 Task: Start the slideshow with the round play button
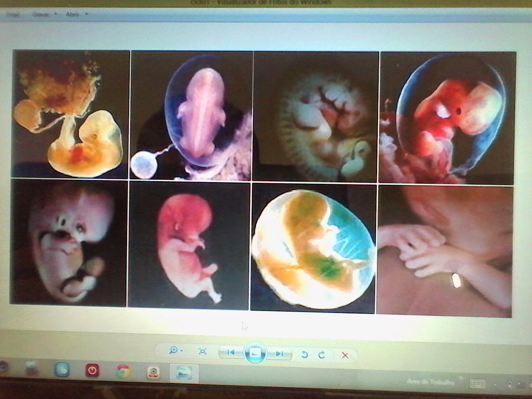(255, 353)
